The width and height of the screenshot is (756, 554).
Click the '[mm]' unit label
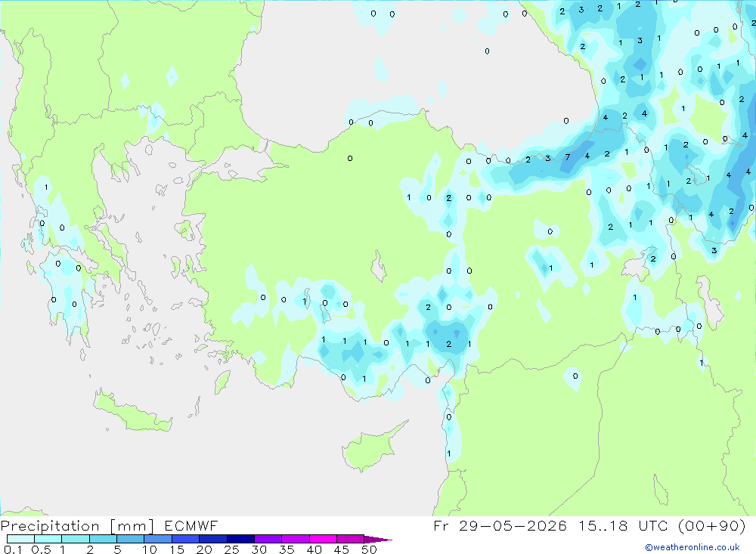(x=132, y=526)
